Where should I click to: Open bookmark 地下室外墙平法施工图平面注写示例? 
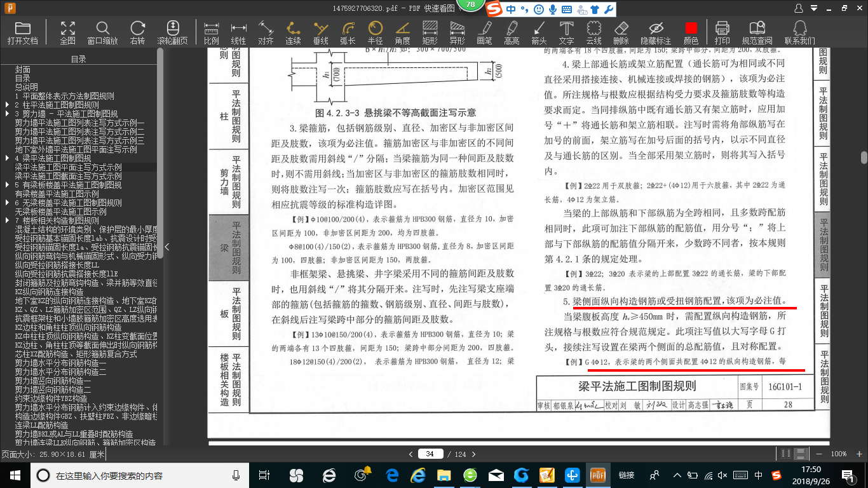point(76,149)
